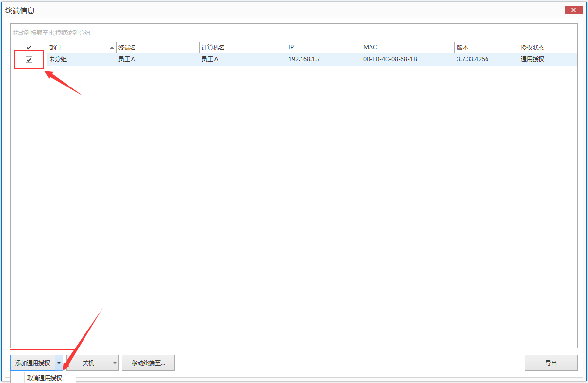Click the 关机 button
Image resolution: width=588 pixels, height=383 pixels.
point(88,363)
